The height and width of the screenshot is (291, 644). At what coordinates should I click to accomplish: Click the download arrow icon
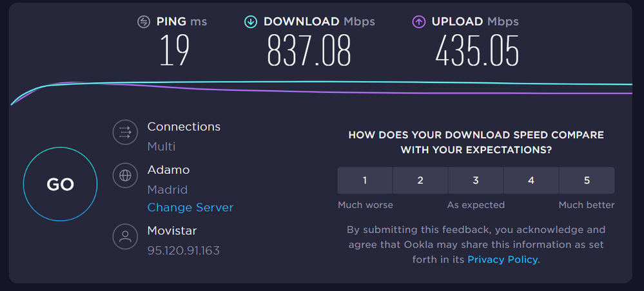click(x=251, y=22)
